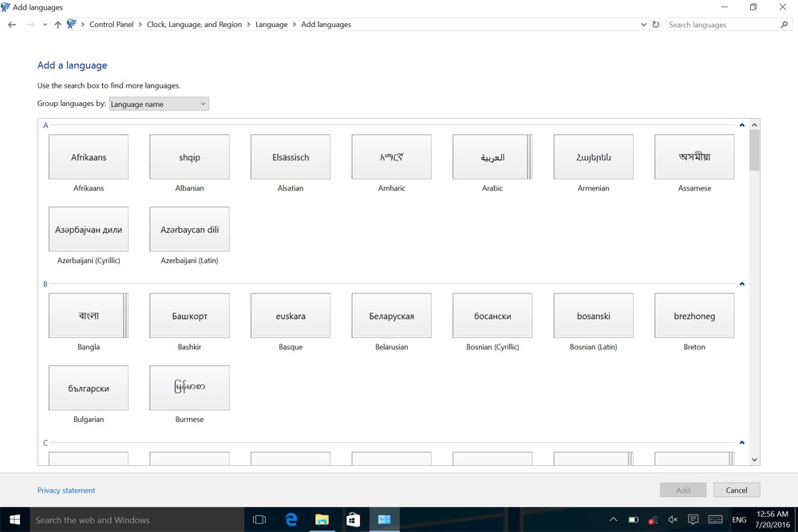This screenshot has width=798, height=532.
Task: Click the Back navigation arrow
Action: [11, 25]
